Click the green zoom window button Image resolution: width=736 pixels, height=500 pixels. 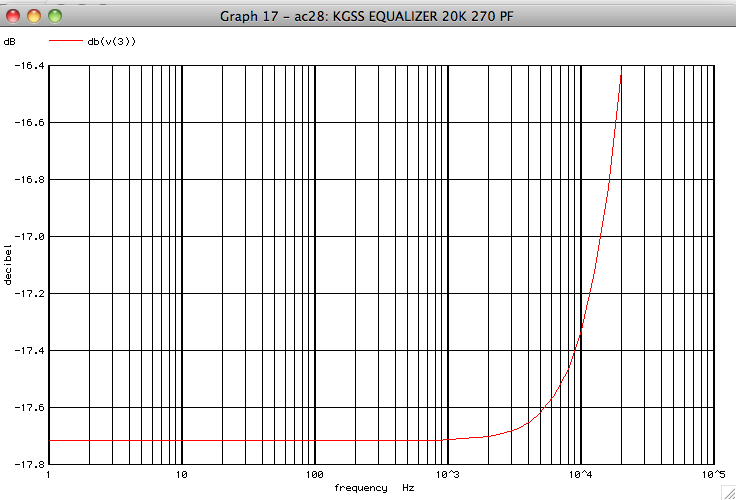tap(54, 16)
